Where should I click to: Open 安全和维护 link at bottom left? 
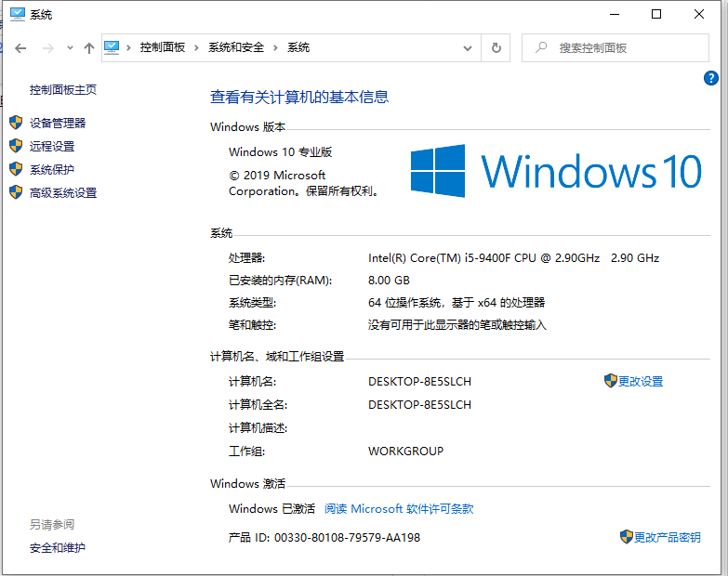click(58, 548)
